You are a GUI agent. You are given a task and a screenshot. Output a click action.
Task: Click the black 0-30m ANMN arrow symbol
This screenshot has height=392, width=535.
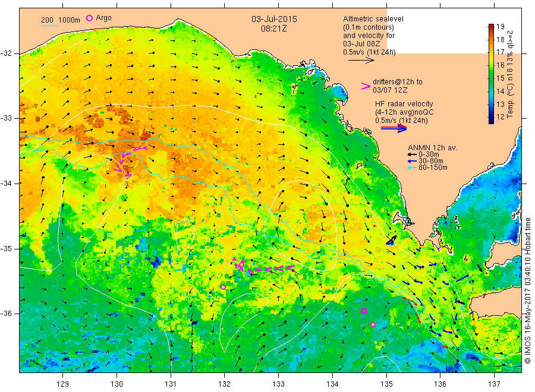[412, 154]
